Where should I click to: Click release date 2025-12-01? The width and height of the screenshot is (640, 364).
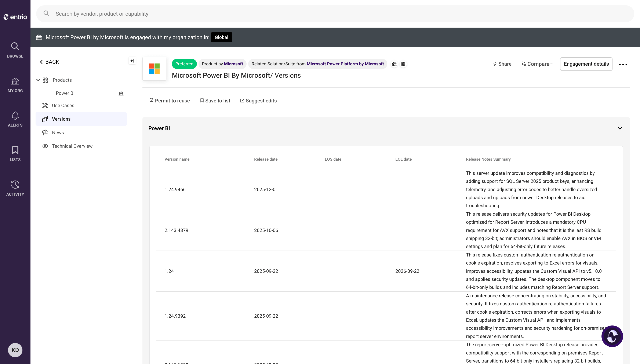(266, 189)
